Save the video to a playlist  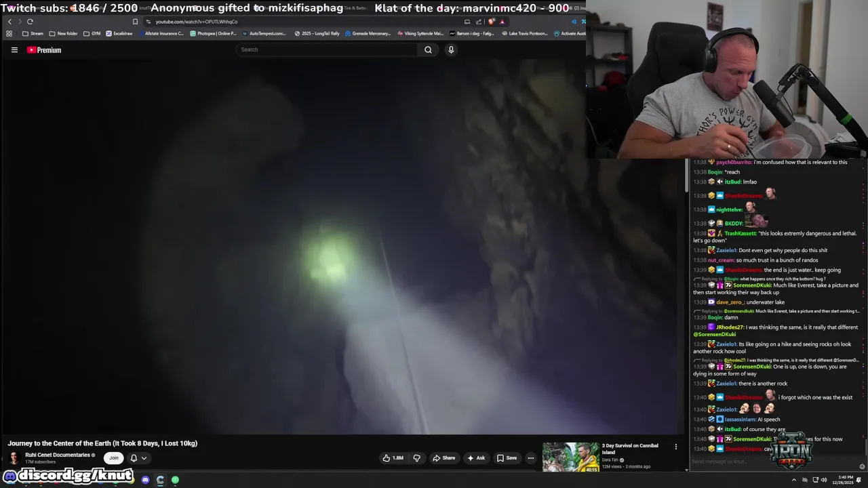pyautogui.click(x=507, y=458)
